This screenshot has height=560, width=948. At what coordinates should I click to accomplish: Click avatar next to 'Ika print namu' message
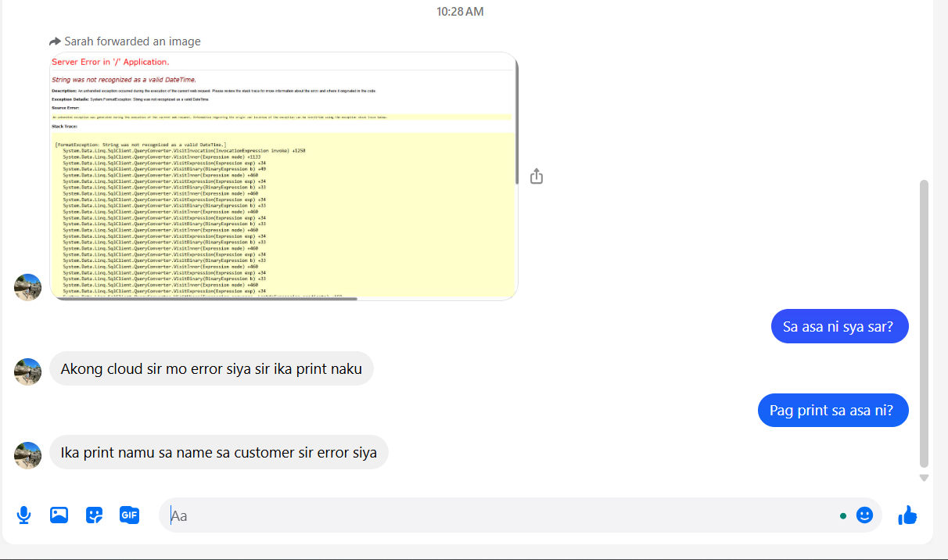(x=28, y=455)
